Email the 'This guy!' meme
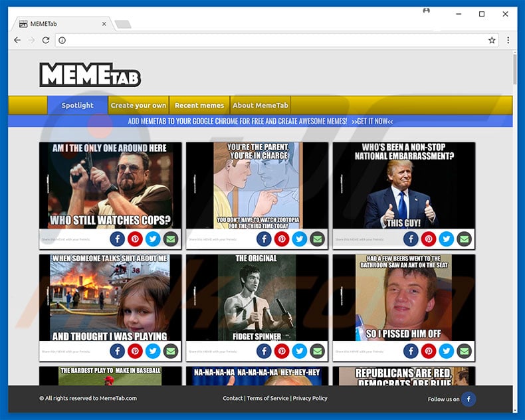 point(464,239)
